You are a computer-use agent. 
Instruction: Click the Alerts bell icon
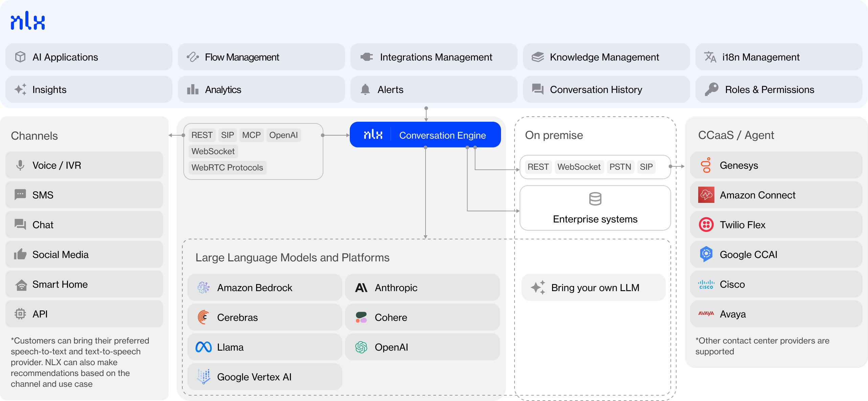(365, 90)
